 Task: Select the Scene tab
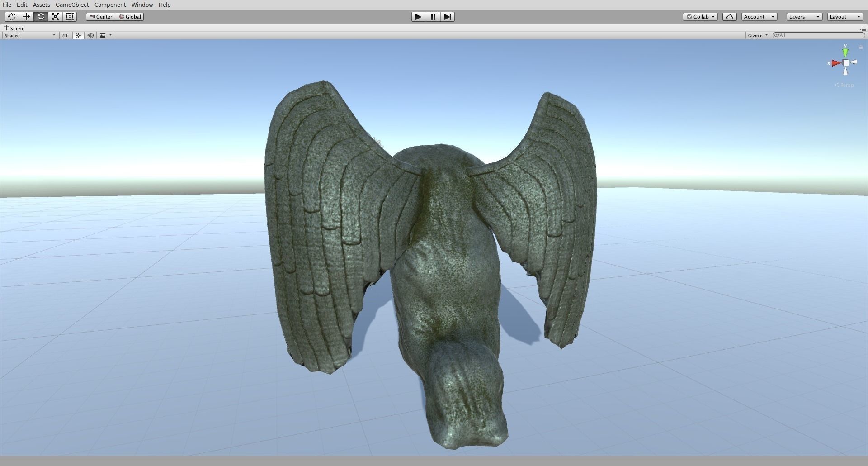point(14,28)
